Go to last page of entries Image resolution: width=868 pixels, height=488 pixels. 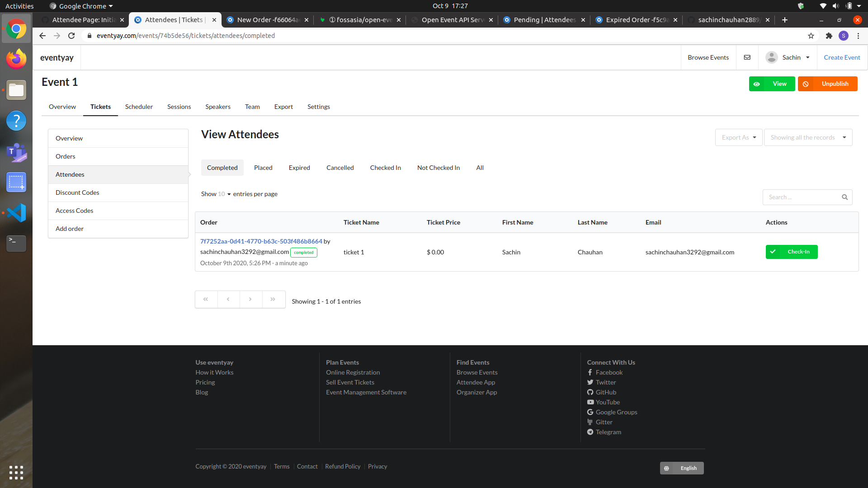pyautogui.click(x=273, y=299)
